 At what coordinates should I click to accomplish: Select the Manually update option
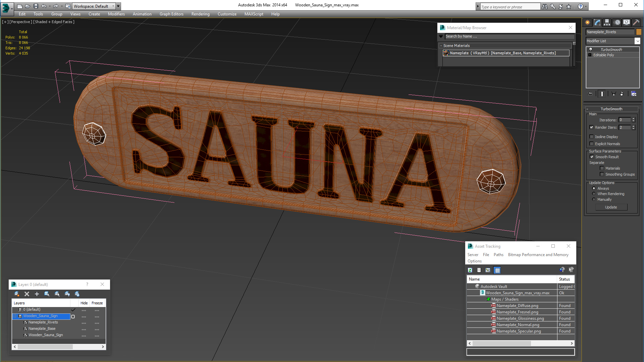[594, 199]
